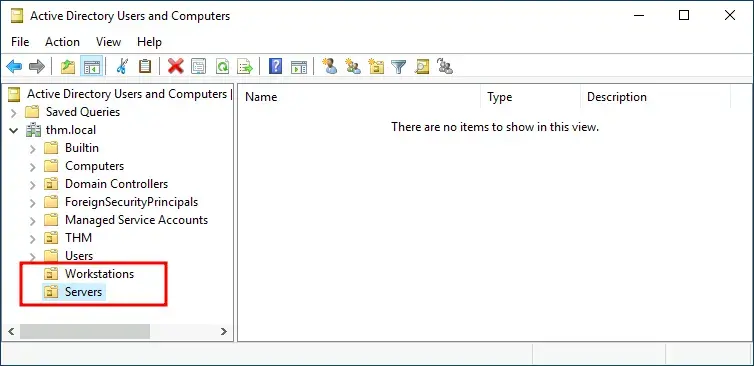Open the Action menu
The image size is (754, 366).
click(63, 42)
